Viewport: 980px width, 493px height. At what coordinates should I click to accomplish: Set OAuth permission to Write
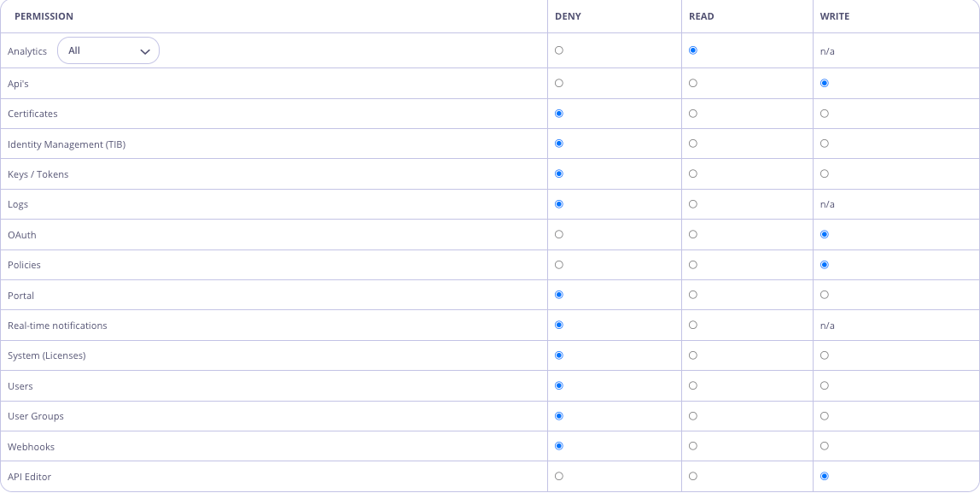[825, 234]
